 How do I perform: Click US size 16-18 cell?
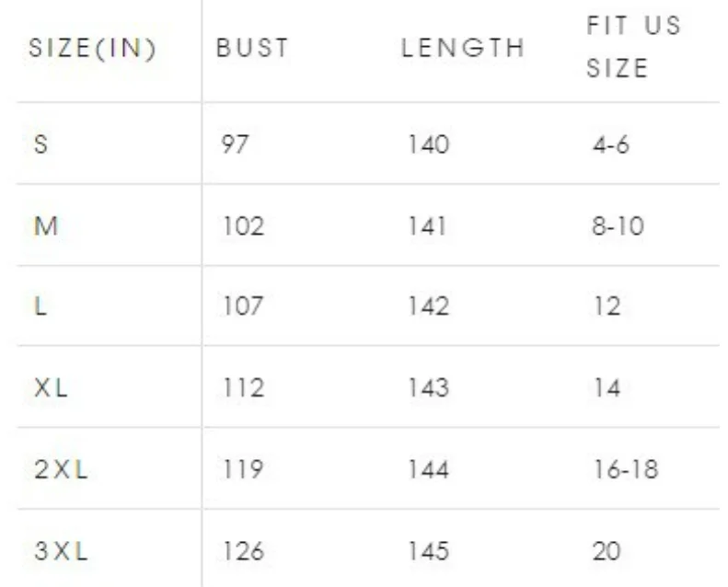627,469
